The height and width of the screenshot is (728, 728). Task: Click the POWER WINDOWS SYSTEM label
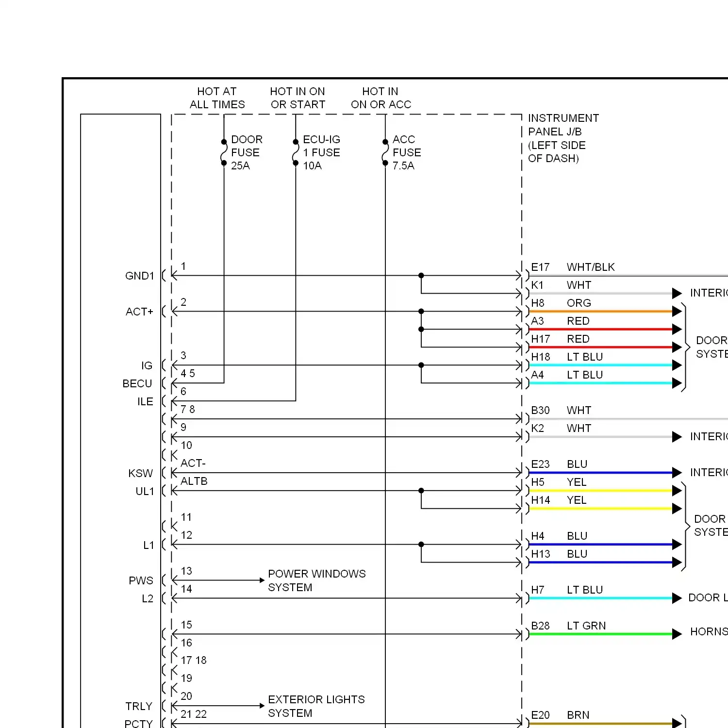point(317,580)
